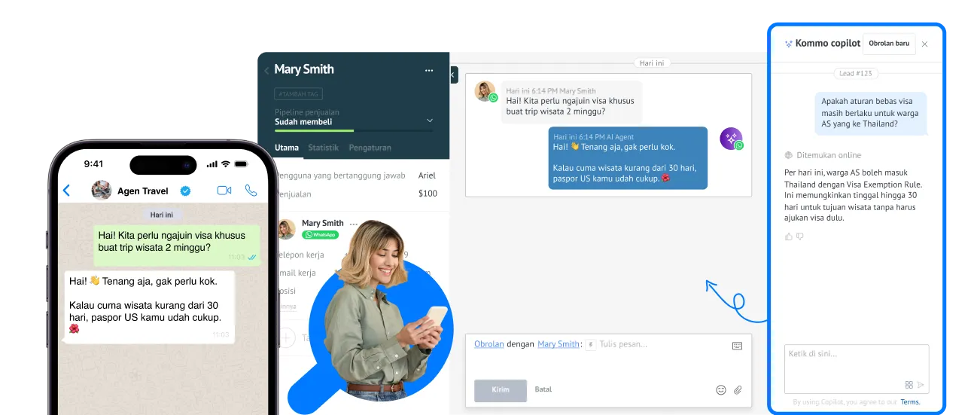Click the Ketik di sini copilot input
Screen dimensions: 980x415
click(x=857, y=369)
